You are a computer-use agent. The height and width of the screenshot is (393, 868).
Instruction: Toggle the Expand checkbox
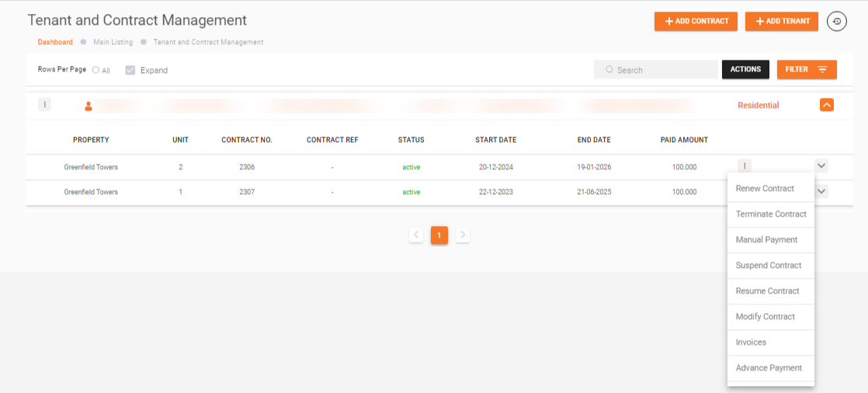tap(130, 70)
